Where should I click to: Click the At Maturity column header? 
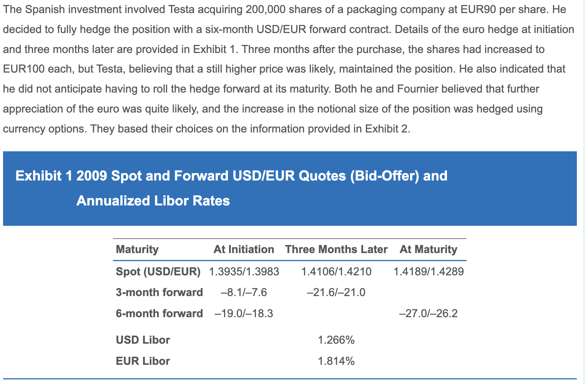[429, 250]
